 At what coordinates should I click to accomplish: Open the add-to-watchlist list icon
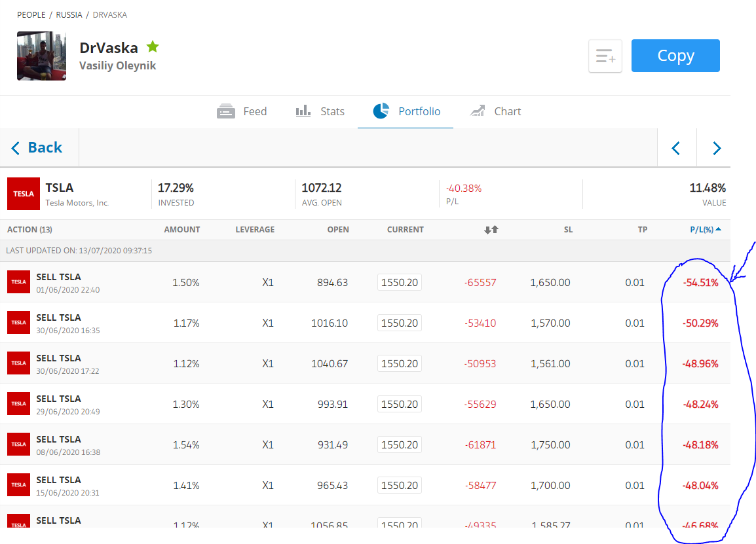[x=605, y=56]
